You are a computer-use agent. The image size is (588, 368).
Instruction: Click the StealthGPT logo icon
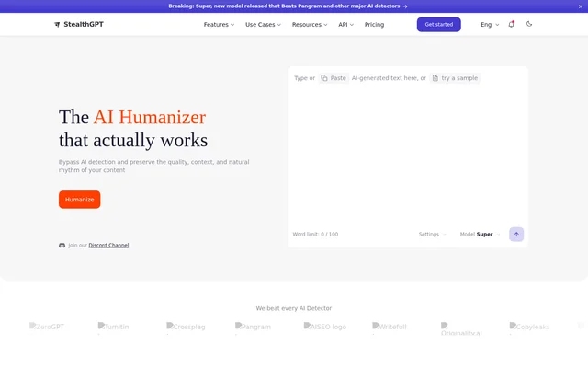(57, 25)
